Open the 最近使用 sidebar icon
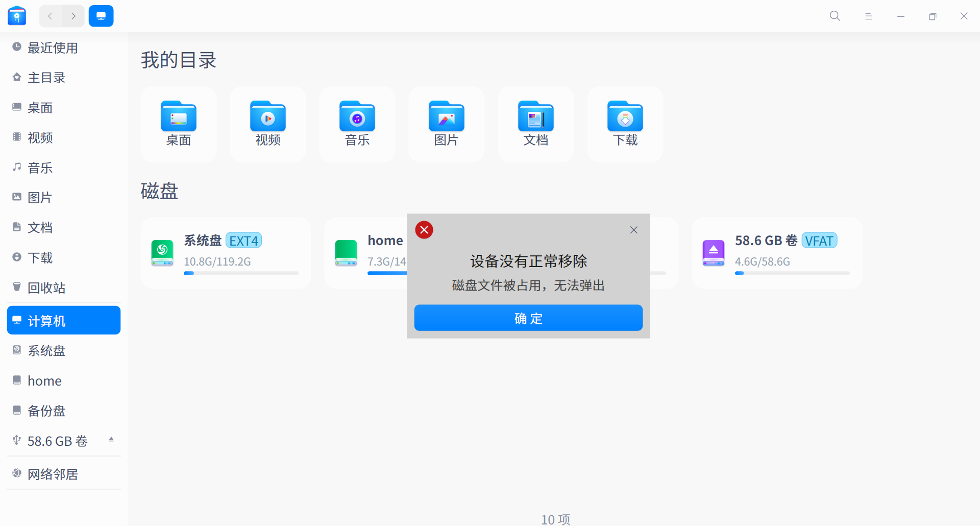Image resolution: width=980 pixels, height=526 pixels. pos(17,47)
